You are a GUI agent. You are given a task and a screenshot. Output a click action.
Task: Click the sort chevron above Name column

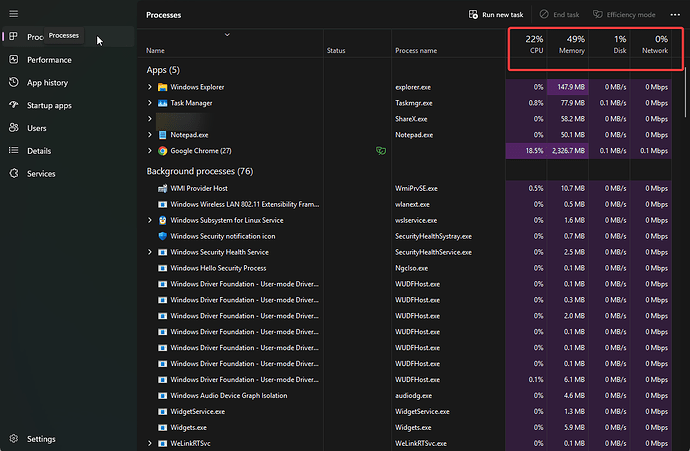pyautogui.click(x=227, y=35)
